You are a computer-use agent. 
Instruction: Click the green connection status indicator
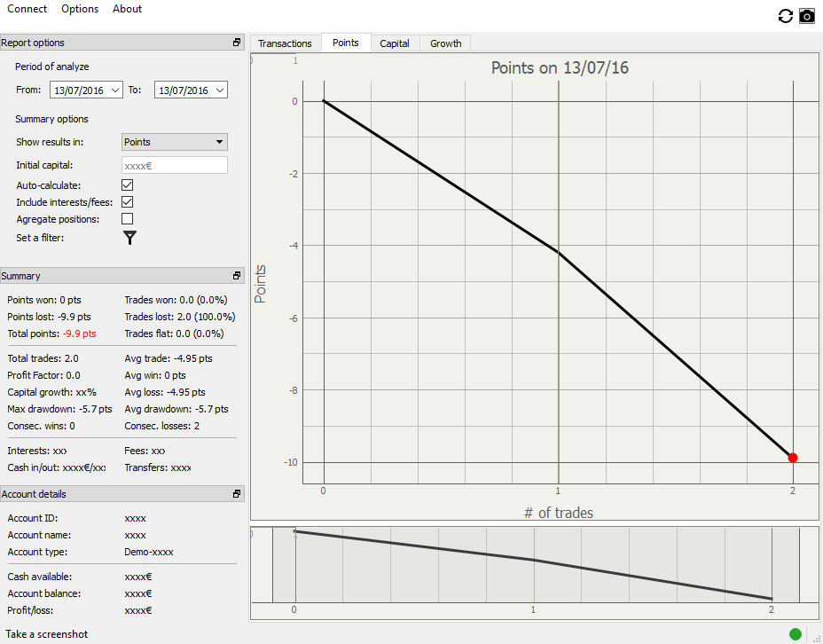796,634
